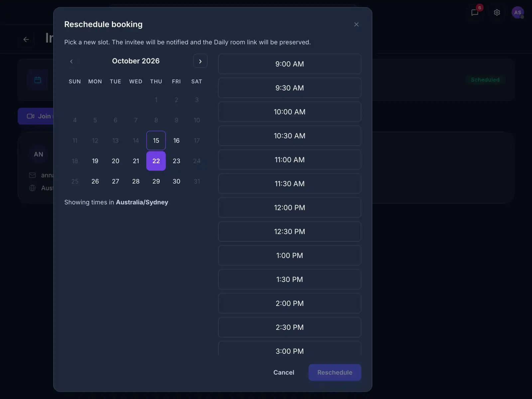Pick October 19 date
This screenshot has width=532, height=399.
95,161
